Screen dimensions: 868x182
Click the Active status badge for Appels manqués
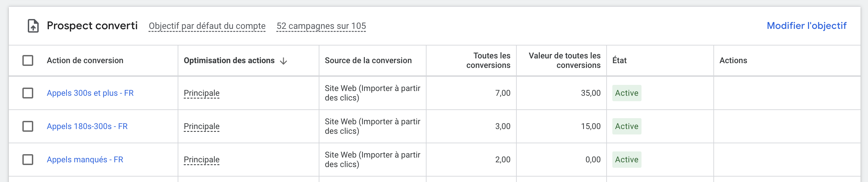point(627,160)
